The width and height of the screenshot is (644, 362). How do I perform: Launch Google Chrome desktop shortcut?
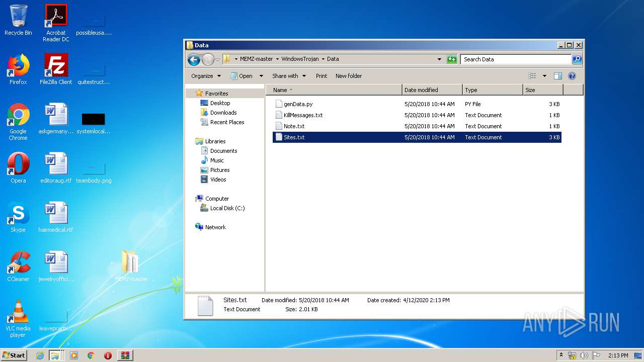pyautogui.click(x=18, y=122)
